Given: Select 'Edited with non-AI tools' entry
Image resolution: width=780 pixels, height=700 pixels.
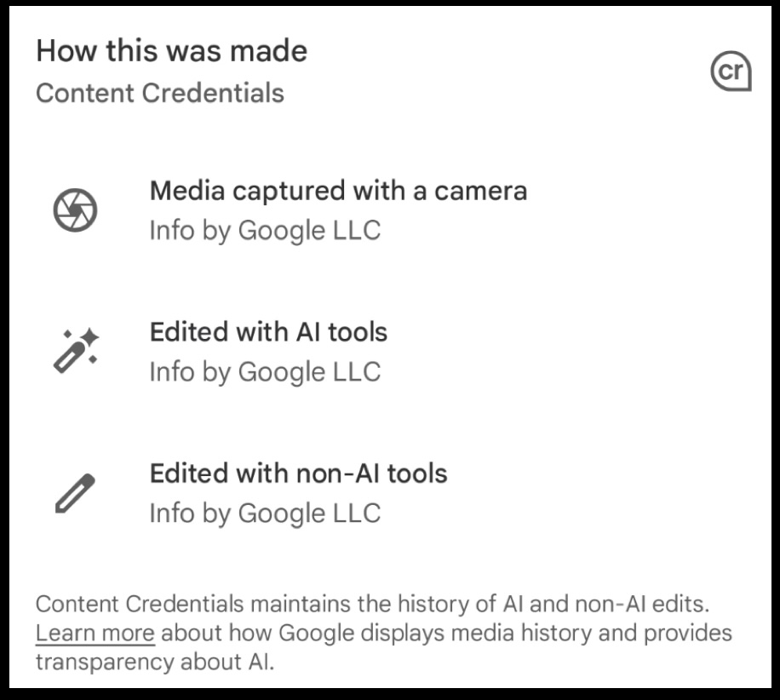Looking at the screenshot, I should [x=298, y=492].
